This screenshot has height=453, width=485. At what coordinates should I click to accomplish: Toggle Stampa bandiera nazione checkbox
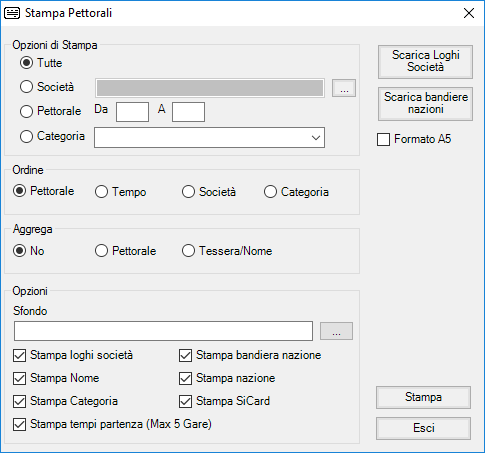point(185,355)
